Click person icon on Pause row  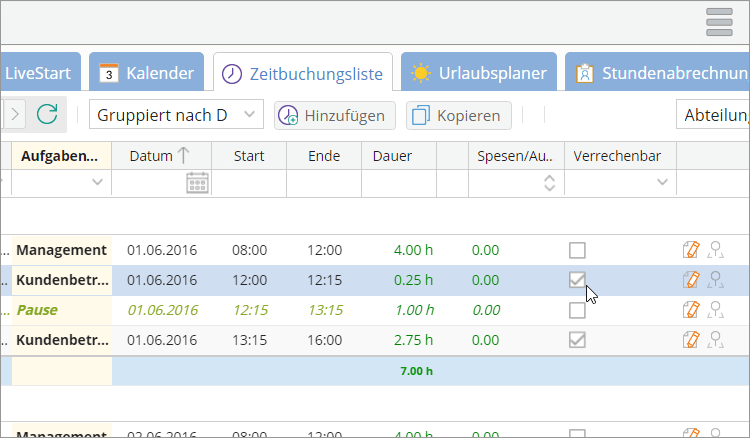tap(715, 310)
